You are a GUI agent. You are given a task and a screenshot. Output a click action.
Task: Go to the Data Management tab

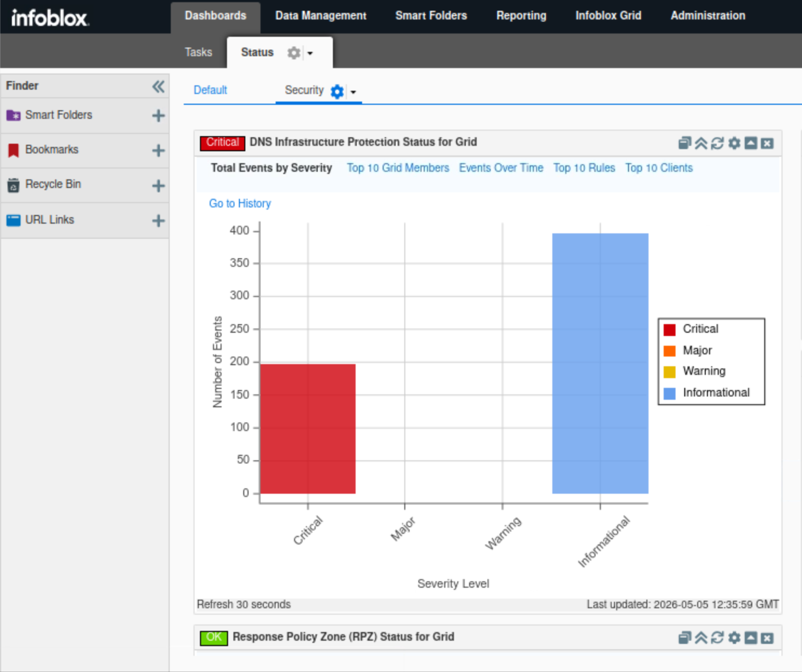point(321,16)
